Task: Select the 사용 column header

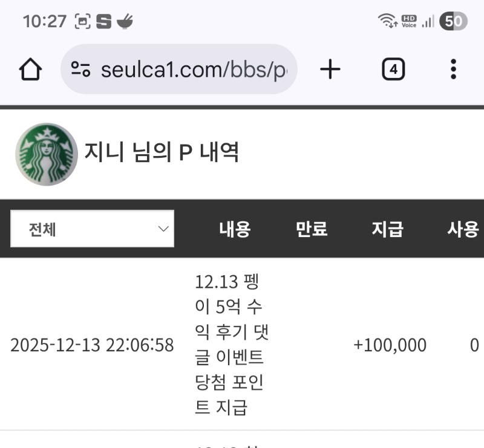Action: tap(463, 230)
